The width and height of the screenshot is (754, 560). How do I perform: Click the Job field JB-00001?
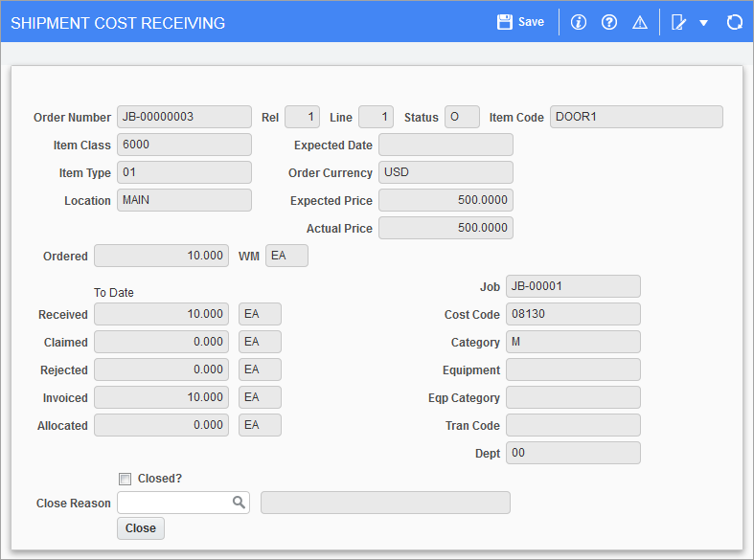573,286
